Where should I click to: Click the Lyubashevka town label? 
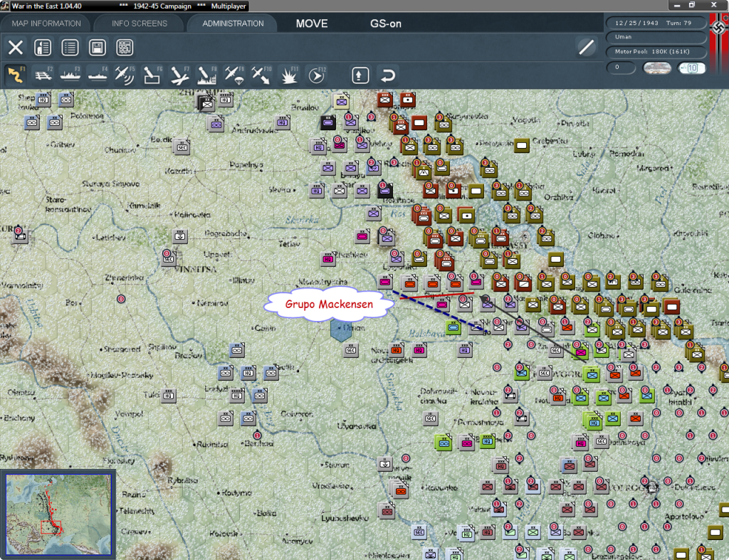[x=345, y=518]
